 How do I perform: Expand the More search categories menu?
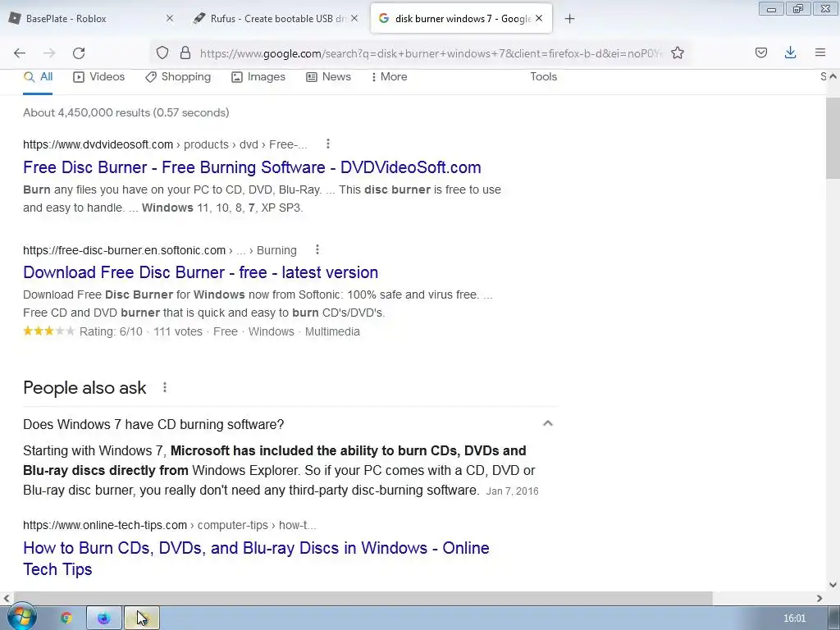click(x=389, y=77)
